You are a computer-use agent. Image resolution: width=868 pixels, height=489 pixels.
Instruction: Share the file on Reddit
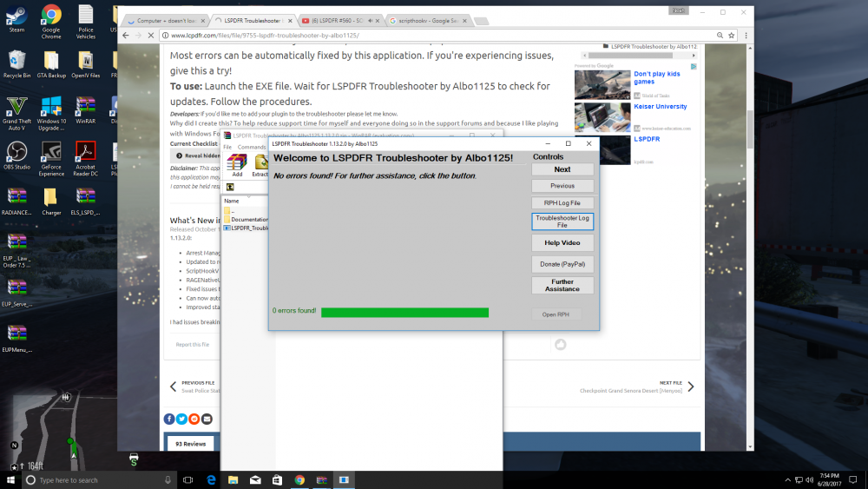(x=194, y=420)
